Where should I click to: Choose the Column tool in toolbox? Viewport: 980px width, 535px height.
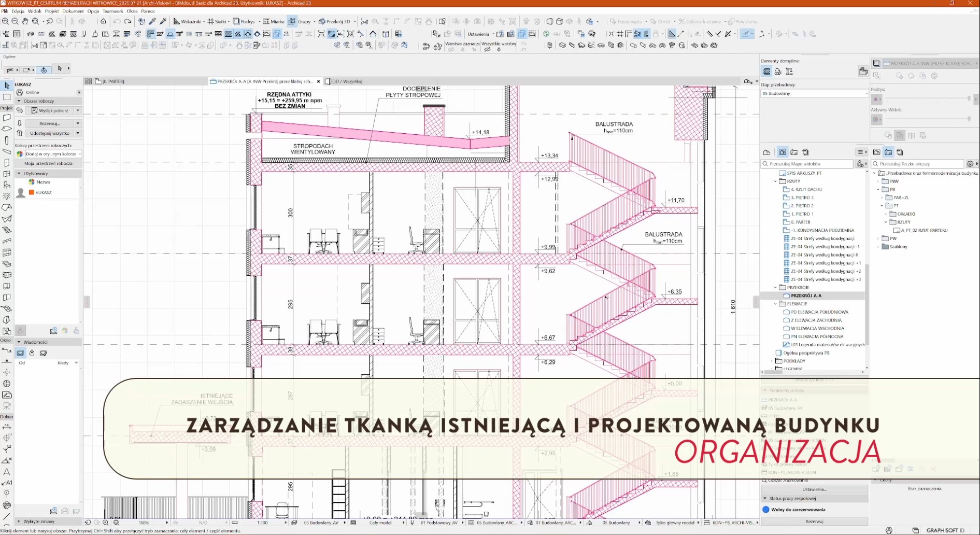point(7,140)
